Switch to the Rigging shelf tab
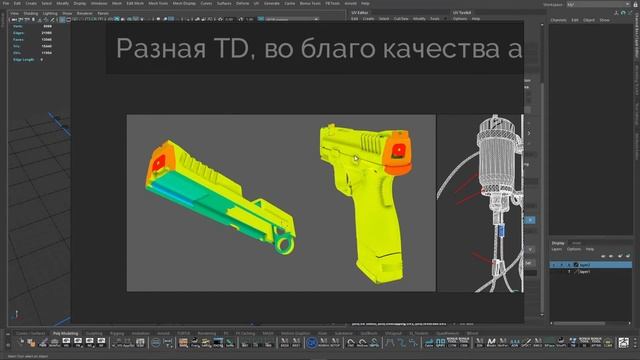The height and width of the screenshot is (360, 640). point(117,333)
